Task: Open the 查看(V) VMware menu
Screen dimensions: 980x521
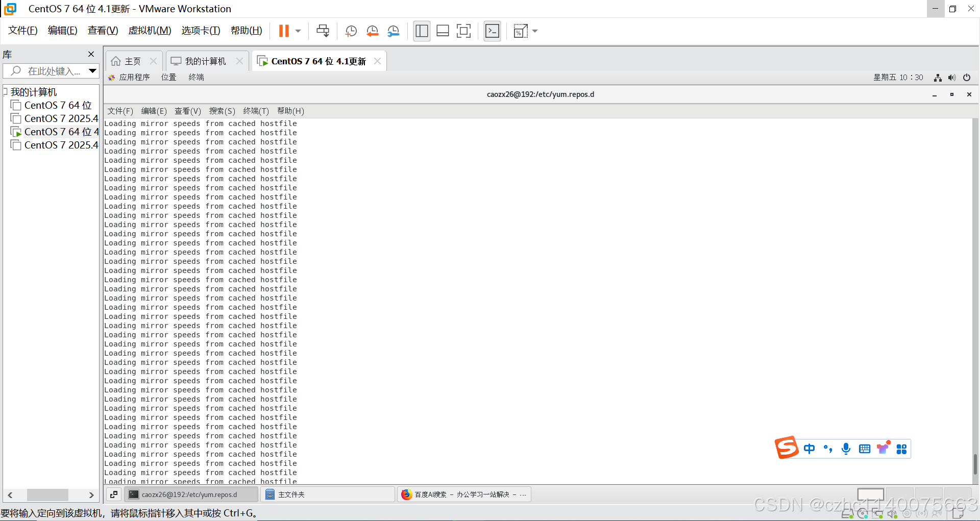Action: (x=103, y=31)
